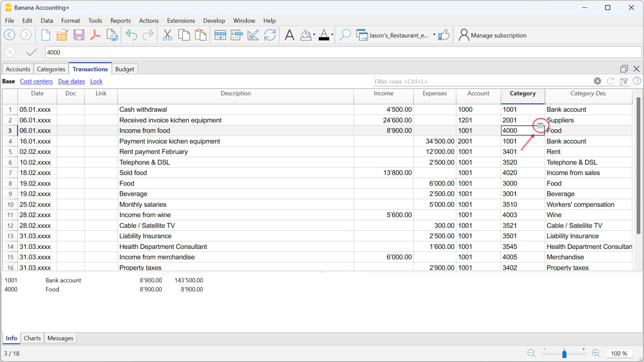The image size is (644, 362).
Task: Cancel cell edit with X icon
Action: point(10,52)
